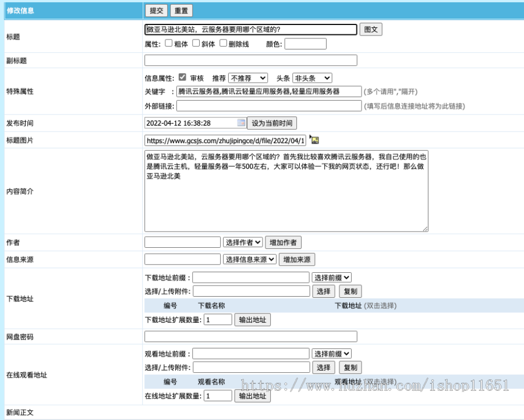Click the 外部链接 input field

click(269, 106)
